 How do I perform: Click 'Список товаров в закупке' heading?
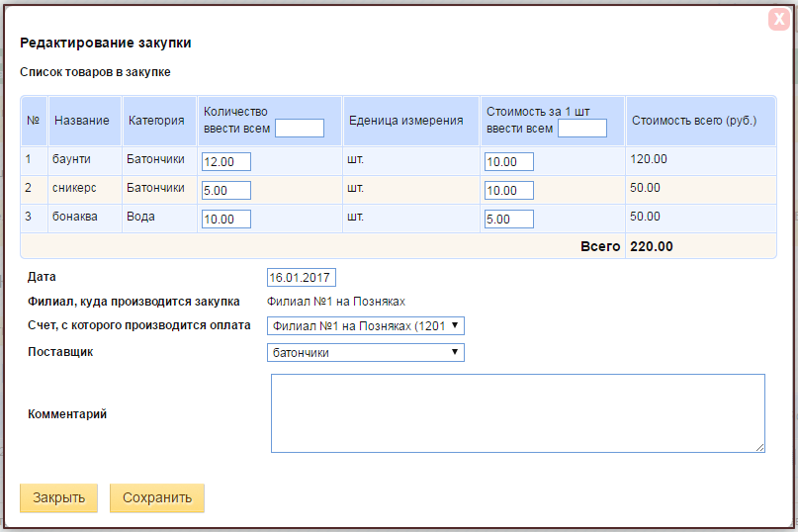[x=95, y=72]
